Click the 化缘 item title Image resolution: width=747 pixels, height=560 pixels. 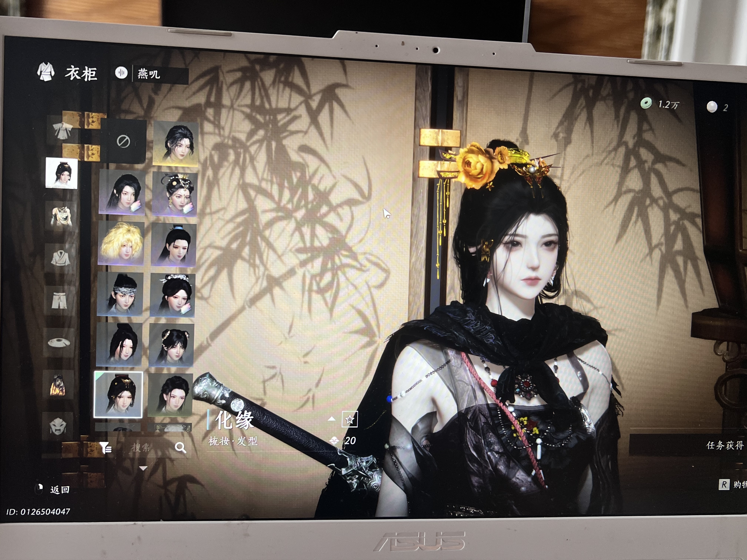tap(234, 420)
